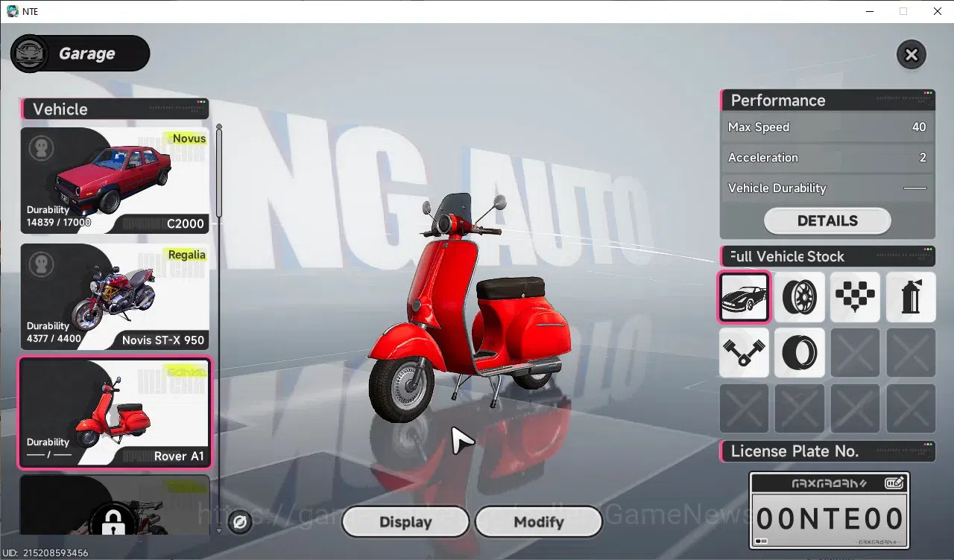The height and width of the screenshot is (560, 954).
Task: Open the Display button
Action: tap(405, 522)
